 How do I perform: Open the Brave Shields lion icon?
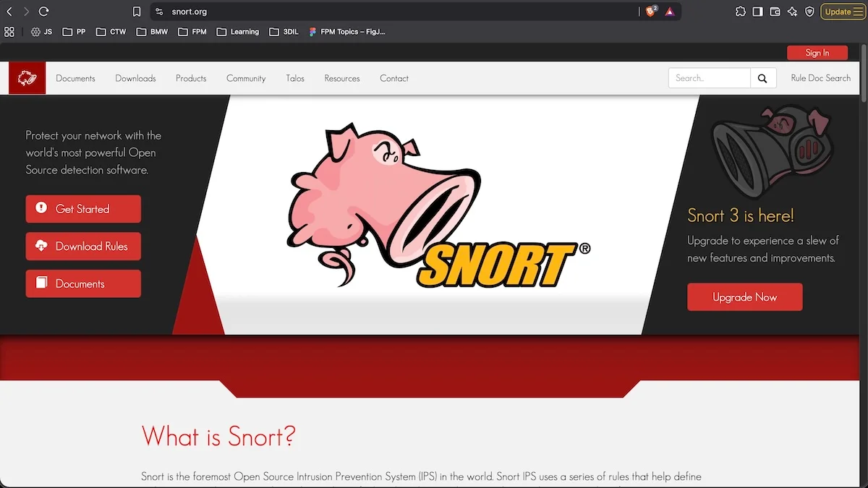(x=651, y=12)
